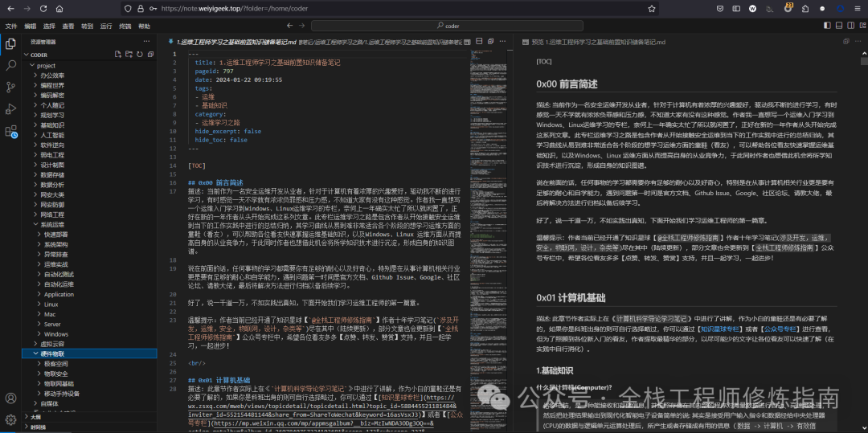Select the 虚拟云容 folder

tap(51, 344)
